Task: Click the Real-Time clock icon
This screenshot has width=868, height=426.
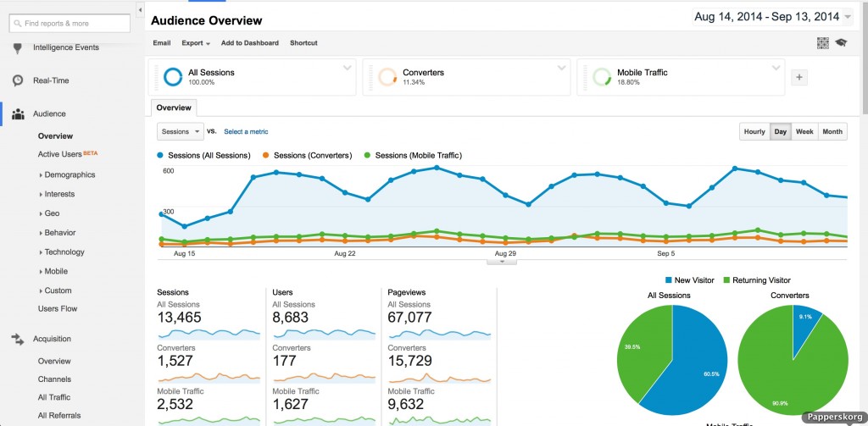Action: (18, 80)
